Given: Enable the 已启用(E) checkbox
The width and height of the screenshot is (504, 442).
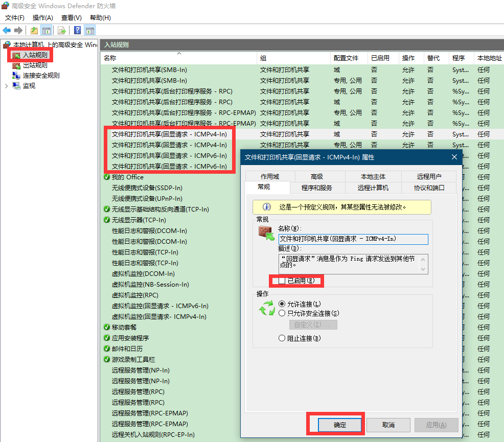Looking at the screenshot, I should [x=282, y=281].
